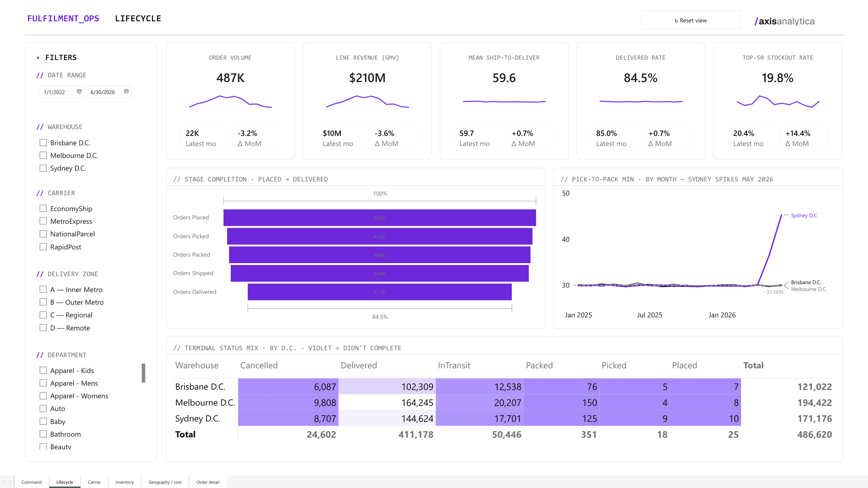Check the Apparel - Womens department
Image resolution: width=868 pixels, height=488 pixels.
[43, 396]
